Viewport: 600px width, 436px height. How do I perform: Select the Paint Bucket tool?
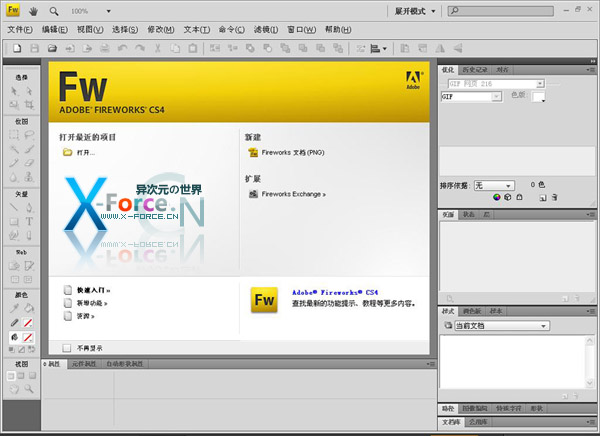[29, 308]
